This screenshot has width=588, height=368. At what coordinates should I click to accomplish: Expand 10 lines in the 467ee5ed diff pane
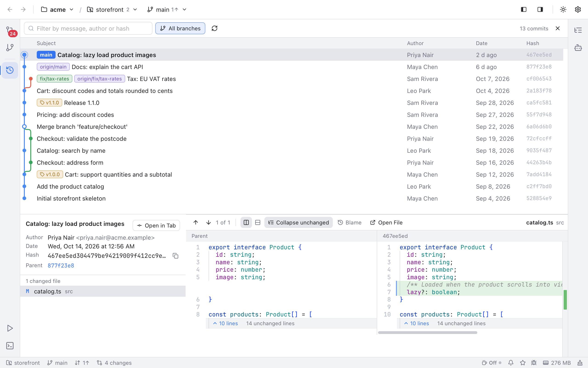[x=416, y=323]
